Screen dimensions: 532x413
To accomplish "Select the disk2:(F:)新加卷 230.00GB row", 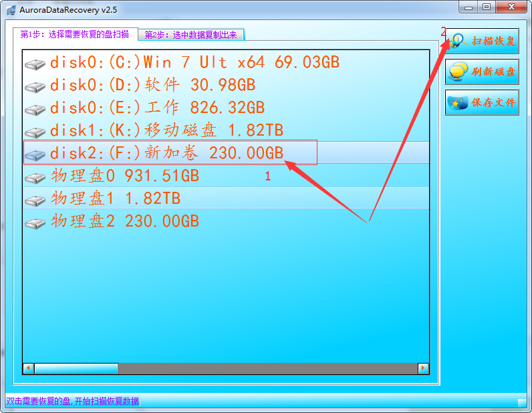I will tap(226, 153).
